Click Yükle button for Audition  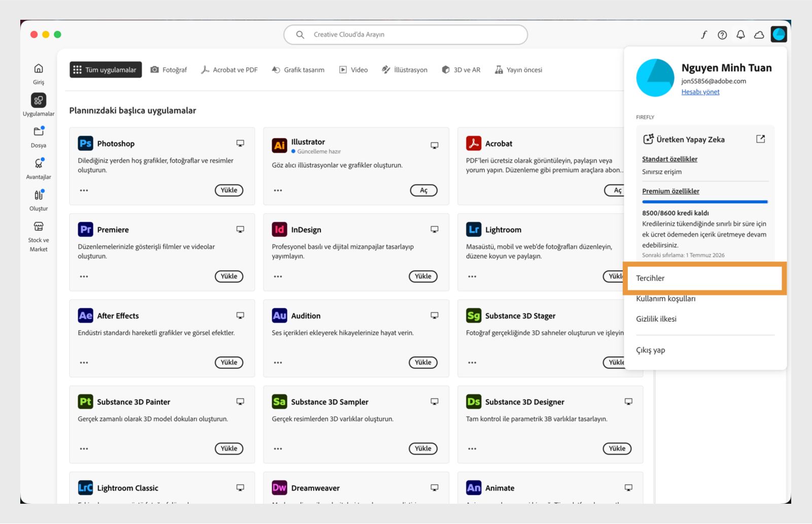coord(423,363)
